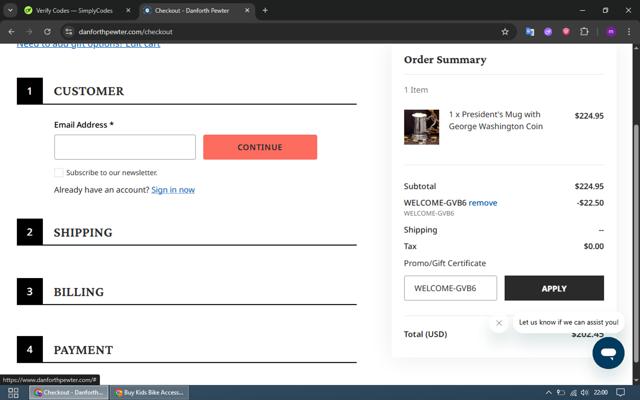Click the address bar URL
The width and height of the screenshot is (640, 400).
coord(126,32)
